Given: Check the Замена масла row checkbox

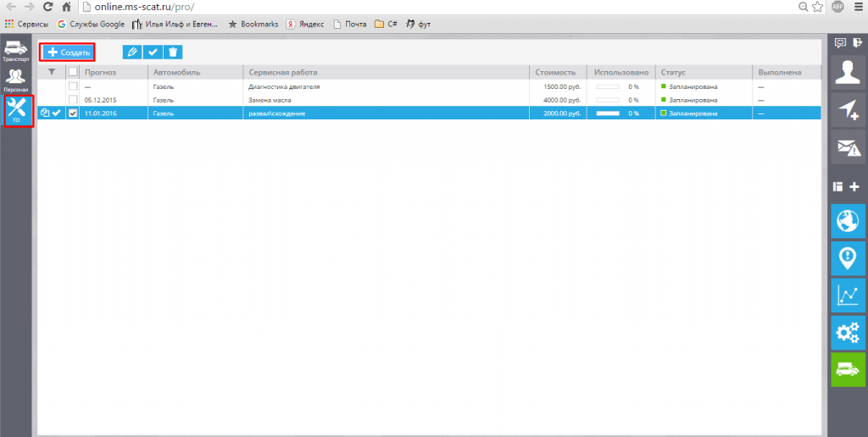Looking at the screenshot, I should (73, 100).
